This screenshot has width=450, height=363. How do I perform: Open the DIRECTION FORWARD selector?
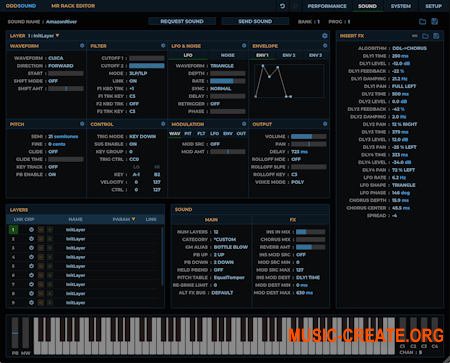[61, 66]
